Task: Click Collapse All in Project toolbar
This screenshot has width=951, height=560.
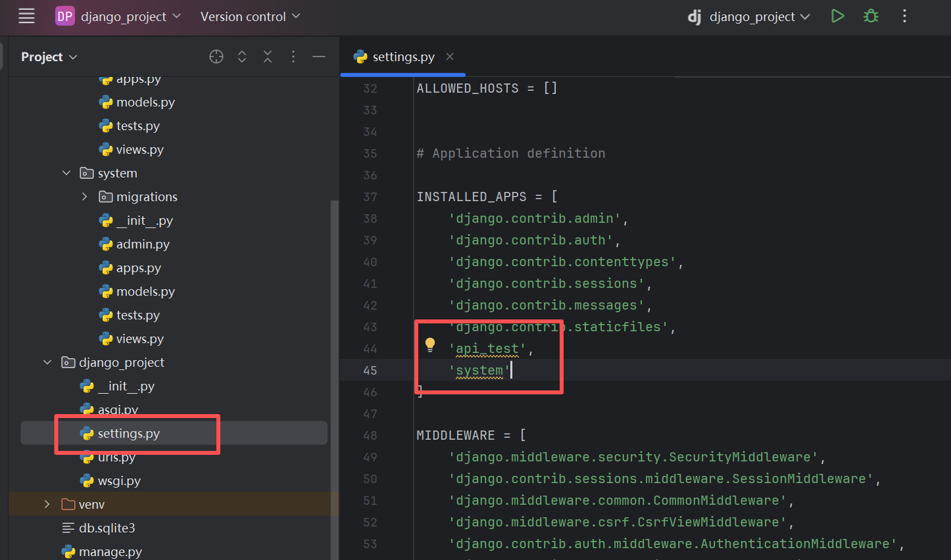Action: [268, 57]
